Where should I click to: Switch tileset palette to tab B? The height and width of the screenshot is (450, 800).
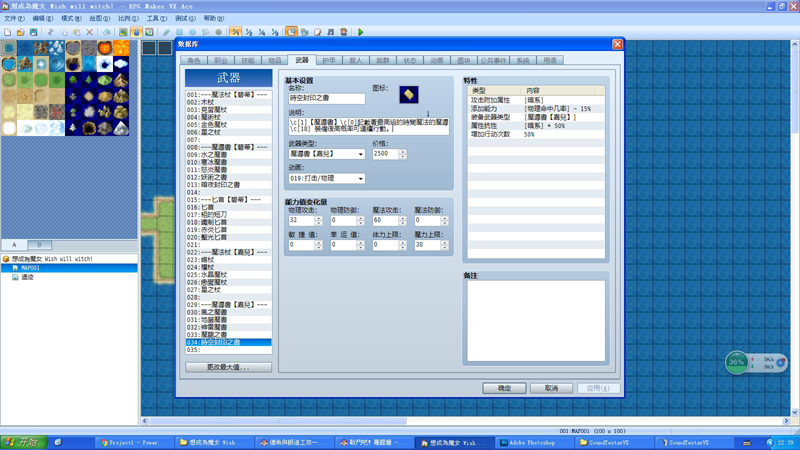(x=39, y=245)
